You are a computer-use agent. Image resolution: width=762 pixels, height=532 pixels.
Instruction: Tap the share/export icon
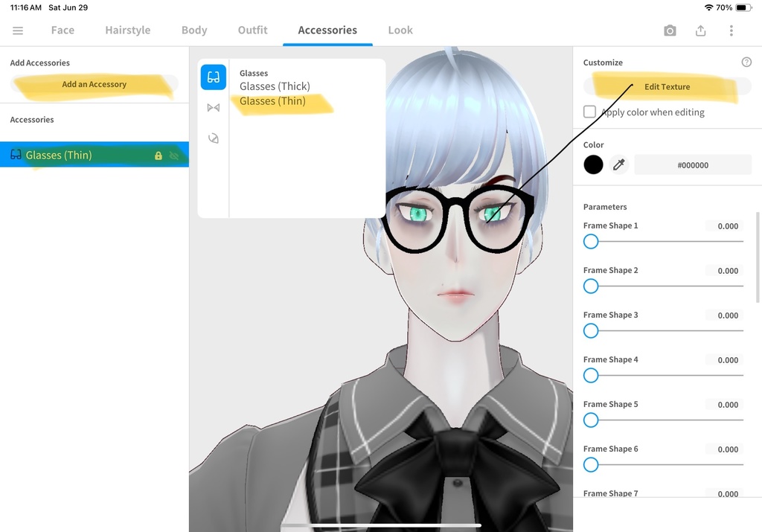pyautogui.click(x=700, y=31)
